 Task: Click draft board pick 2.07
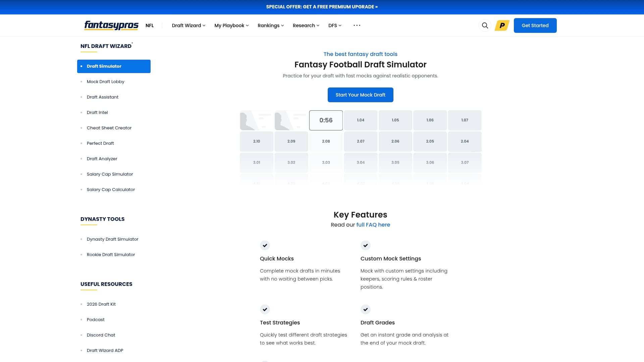pyautogui.click(x=361, y=141)
